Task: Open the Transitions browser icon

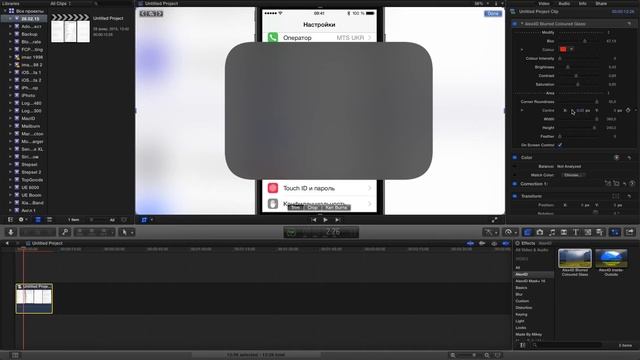Action: [564, 232]
